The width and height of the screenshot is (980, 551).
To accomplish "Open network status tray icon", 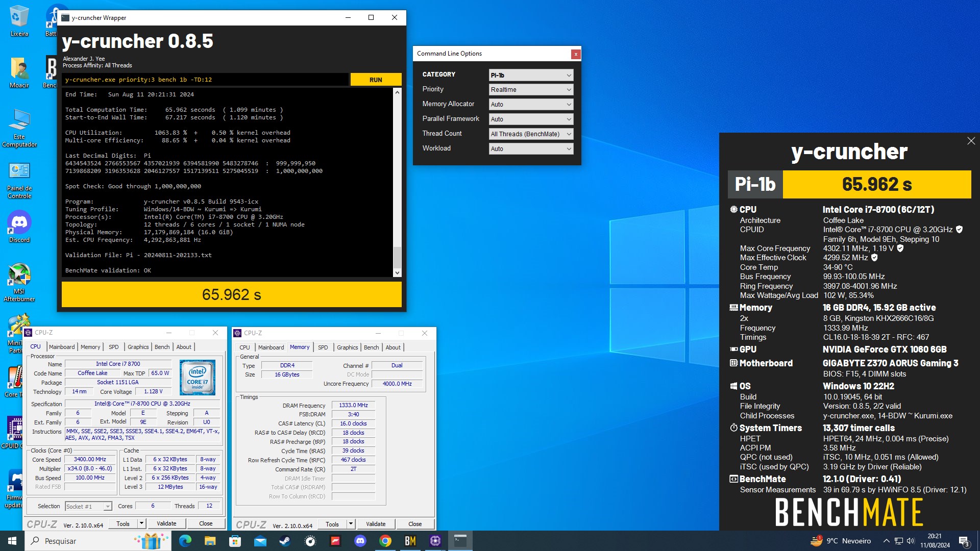I will coord(899,541).
